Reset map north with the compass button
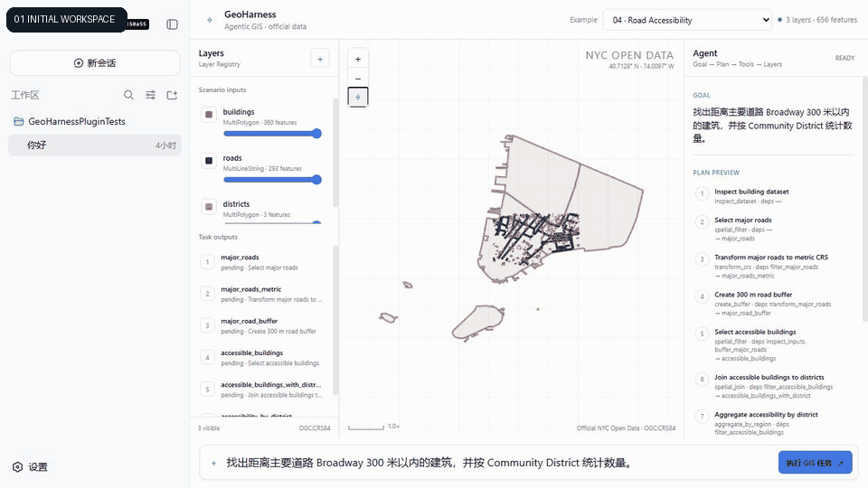The image size is (868, 488). tap(358, 98)
